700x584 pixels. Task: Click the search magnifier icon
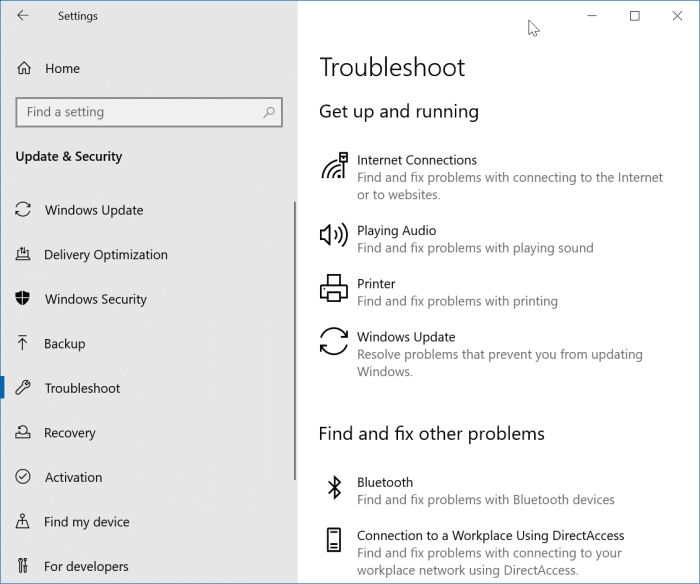pos(269,112)
